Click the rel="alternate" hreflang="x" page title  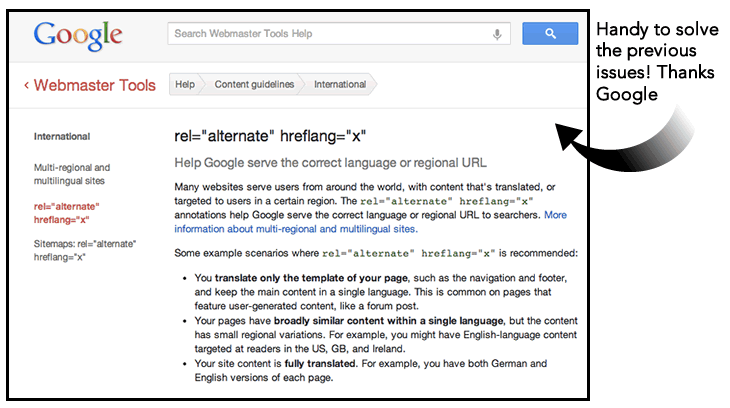(x=270, y=136)
